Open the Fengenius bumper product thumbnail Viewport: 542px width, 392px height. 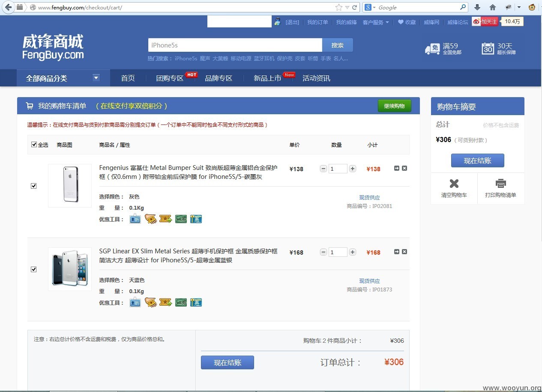[70, 186]
